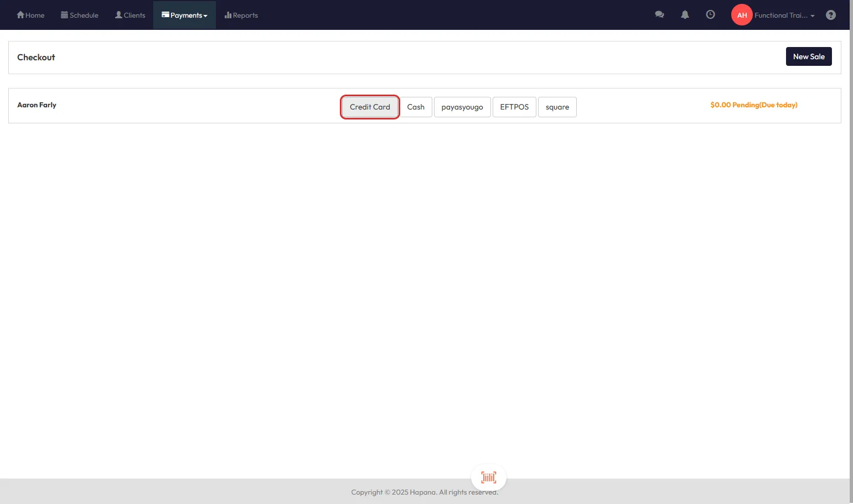Pick EFTPOS payment method

tap(514, 107)
